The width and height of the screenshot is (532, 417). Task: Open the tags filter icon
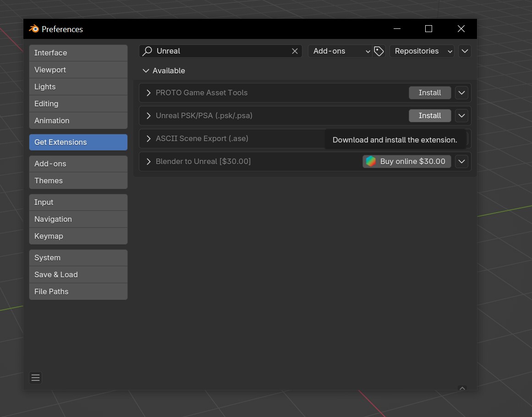[378, 51]
